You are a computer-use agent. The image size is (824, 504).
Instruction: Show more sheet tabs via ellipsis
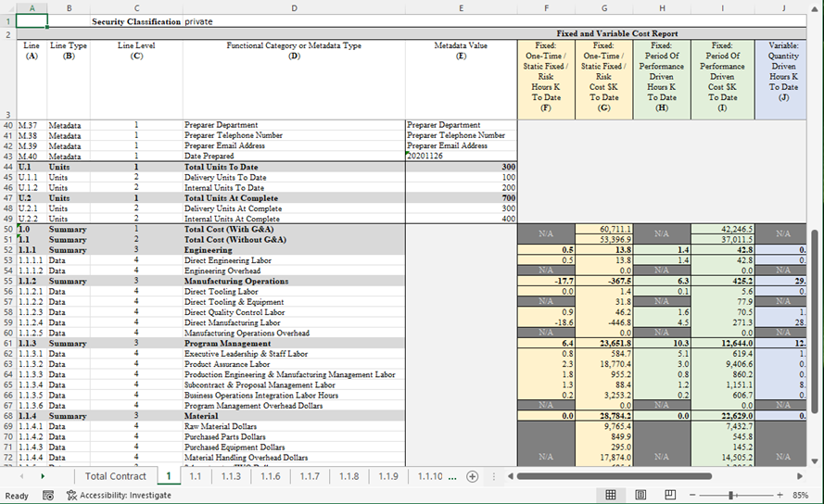[x=452, y=477]
